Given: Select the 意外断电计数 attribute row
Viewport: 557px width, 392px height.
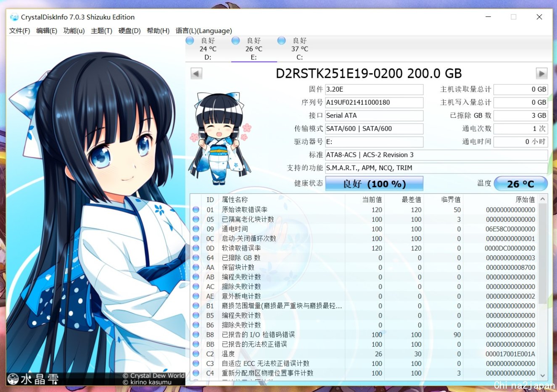Looking at the screenshot, I should pos(364,296).
